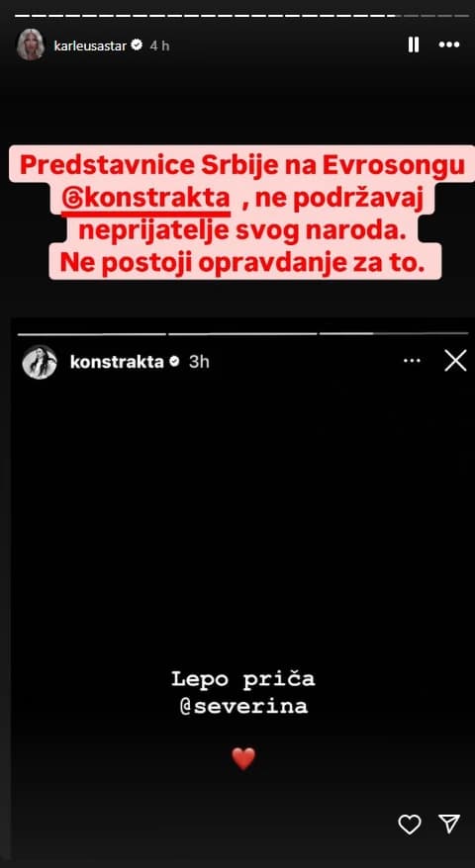Viewport: 475px width, 868px height.
Task: Open more options for karleusastar story
Action: click(449, 44)
